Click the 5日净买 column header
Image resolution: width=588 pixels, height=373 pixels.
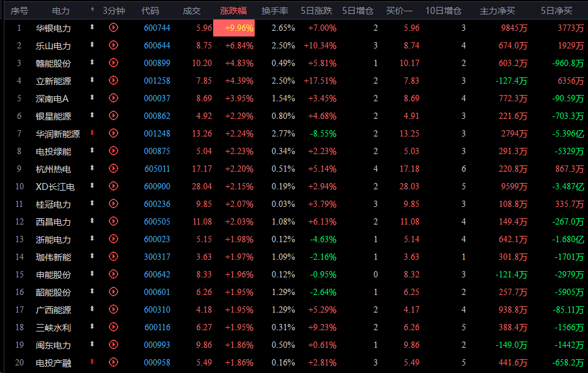coord(557,11)
